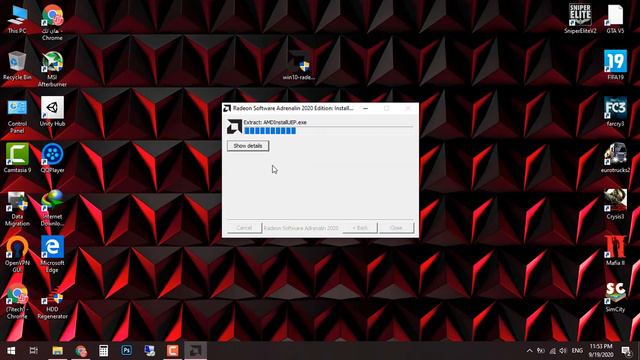
Task: Select the Recycle Bin icon
Action: pyautogui.click(x=17, y=66)
